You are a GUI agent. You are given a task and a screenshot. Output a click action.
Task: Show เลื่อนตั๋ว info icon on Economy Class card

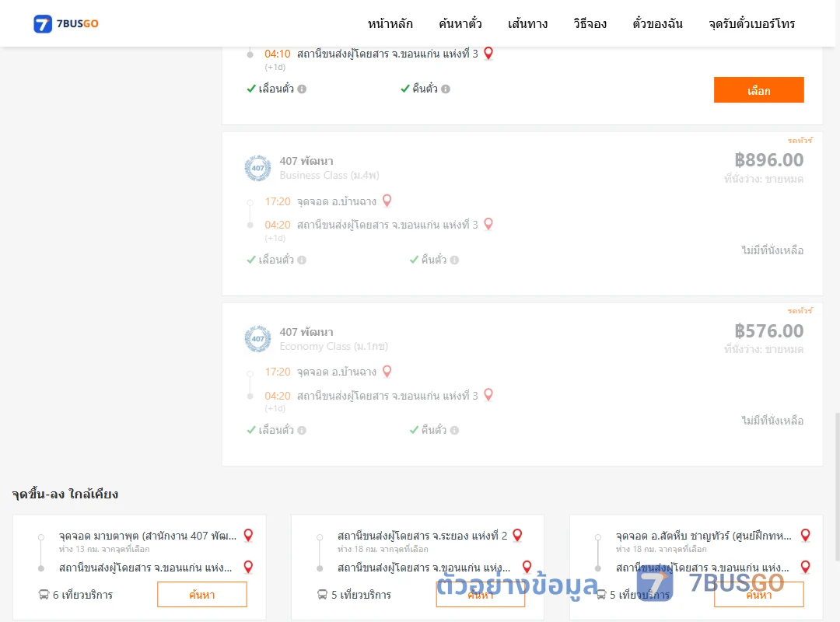pyautogui.click(x=302, y=430)
